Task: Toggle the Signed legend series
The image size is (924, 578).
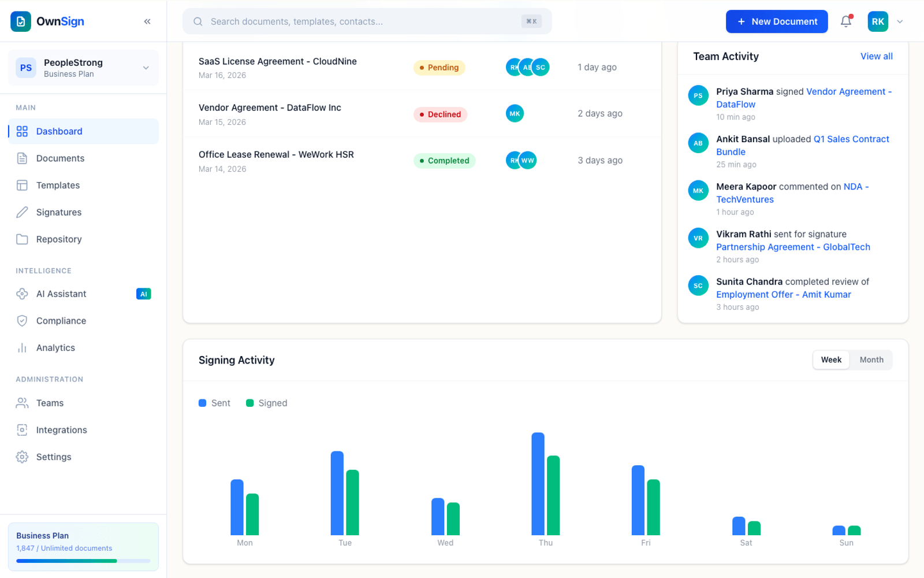Action: tap(266, 403)
